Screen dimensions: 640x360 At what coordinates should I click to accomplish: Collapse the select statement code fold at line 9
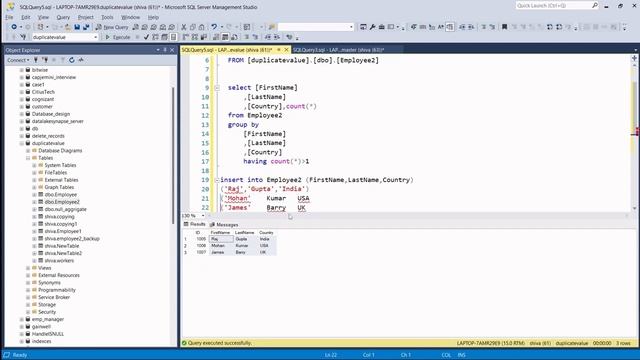pyautogui.click(x=217, y=88)
